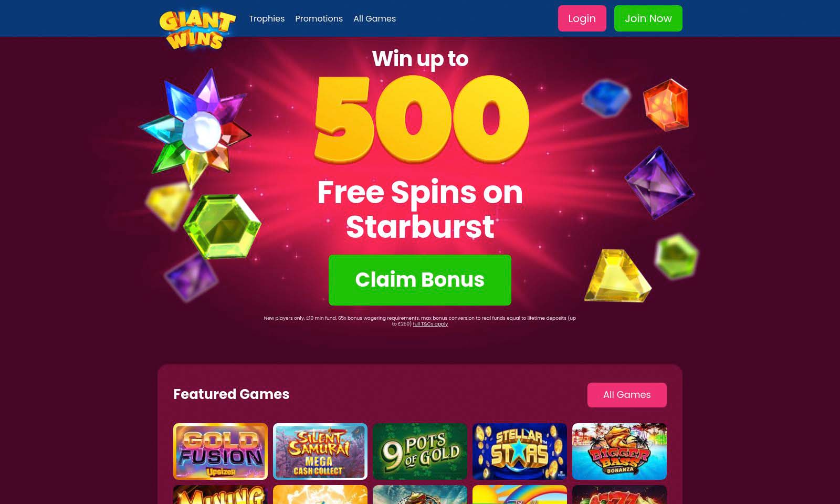Screen dimensions: 840x504
Task: Click the pink Login button
Action: [582, 18]
